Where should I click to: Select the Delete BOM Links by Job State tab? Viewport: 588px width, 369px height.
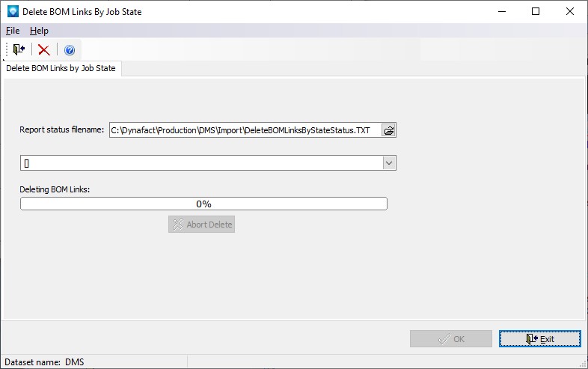[x=61, y=69]
